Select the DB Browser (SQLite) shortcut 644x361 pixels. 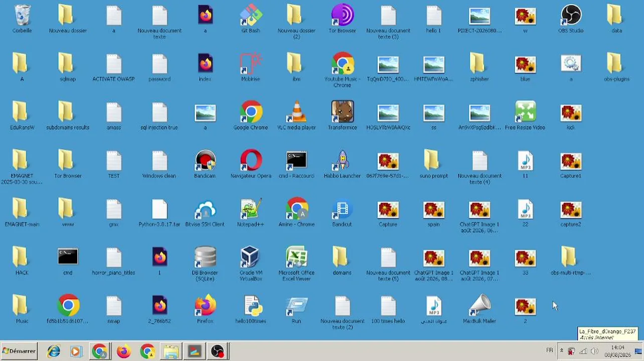205,264
